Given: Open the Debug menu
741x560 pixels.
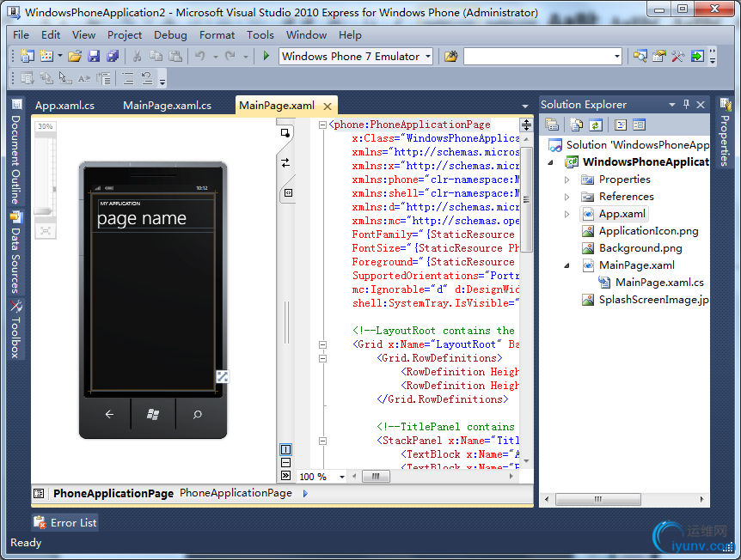Looking at the screenshot, I should (170, 35).
